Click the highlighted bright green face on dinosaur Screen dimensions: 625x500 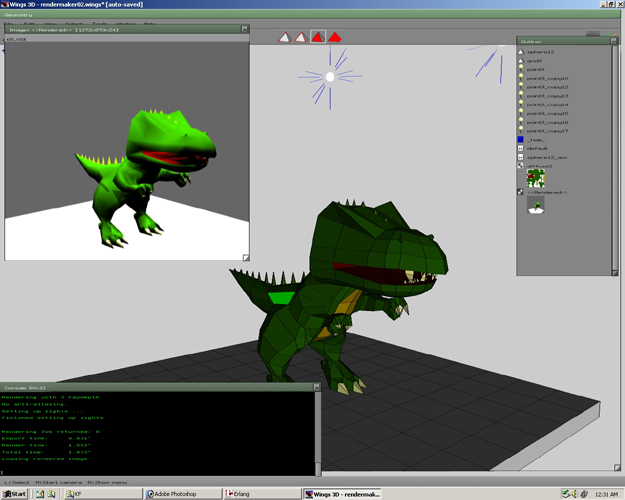(281, 297)
